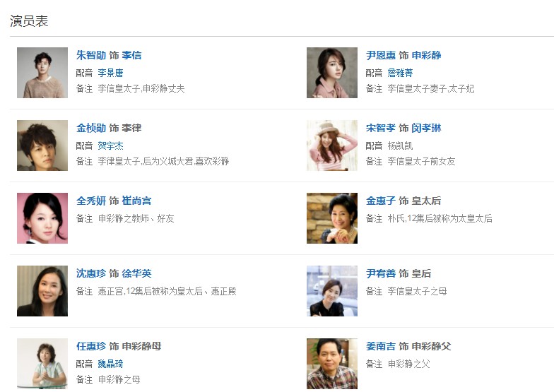Open the 申彩静 character link

tap(427, 55)
